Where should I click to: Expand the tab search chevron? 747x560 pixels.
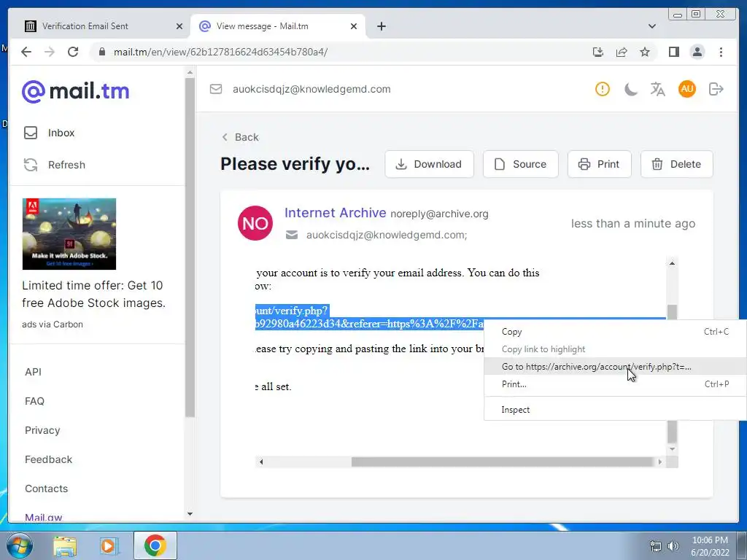tap(652, 26)
